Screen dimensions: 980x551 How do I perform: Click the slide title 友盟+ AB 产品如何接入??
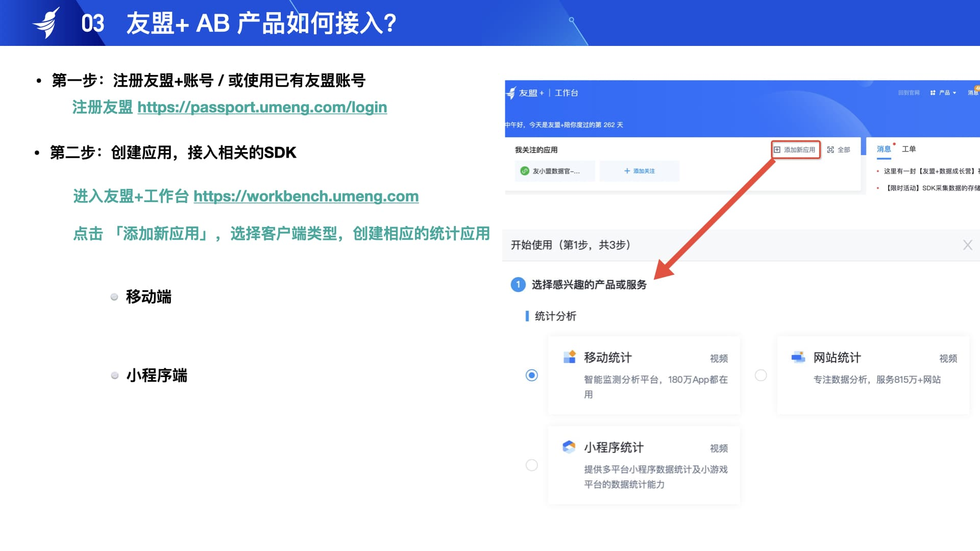[x=261, y=23]
